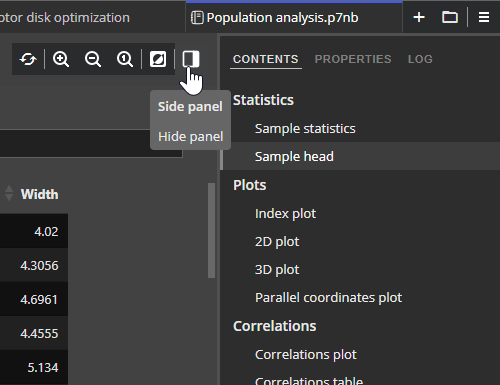Open the LOG panel tab
The height and width of the screenshot is (385, 500).
pyautogui.click(x=420, y=59)
